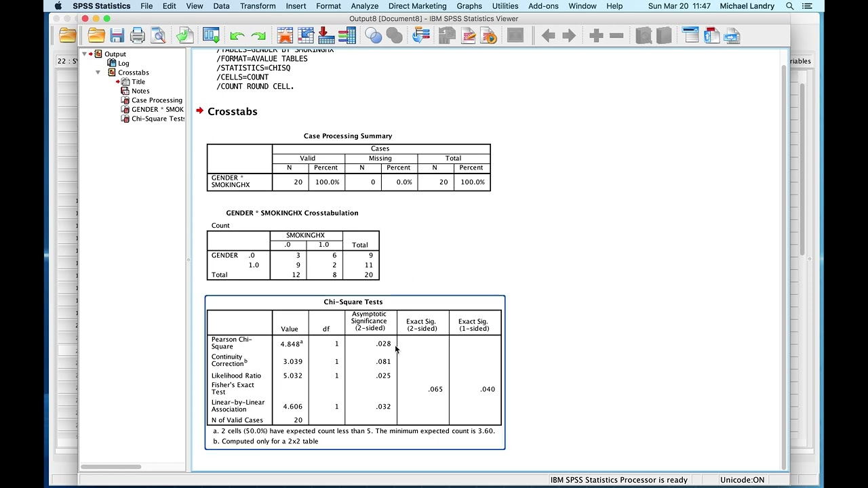Image resolution: width=868 pixels, height=488 pixels.
Task: Click the insert text toolbar icon
Action: pyautogui.click(x=732, y=35)
